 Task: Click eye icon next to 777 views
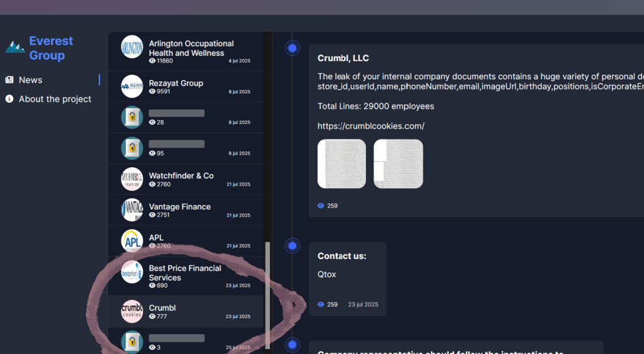152,316
